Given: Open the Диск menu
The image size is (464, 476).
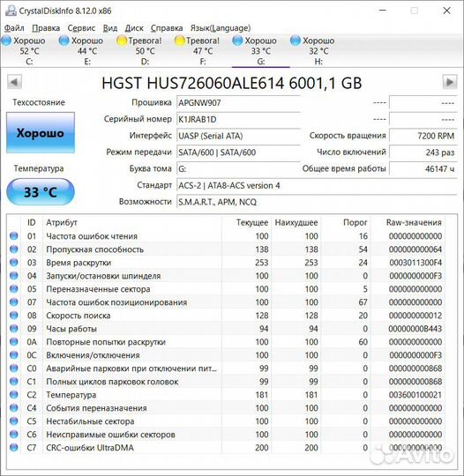Looking at the screenshot, I should click(x=134, y=28).
